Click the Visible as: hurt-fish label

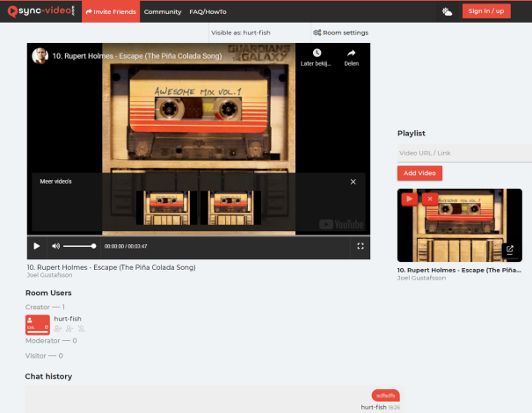(x=241, y=33)
